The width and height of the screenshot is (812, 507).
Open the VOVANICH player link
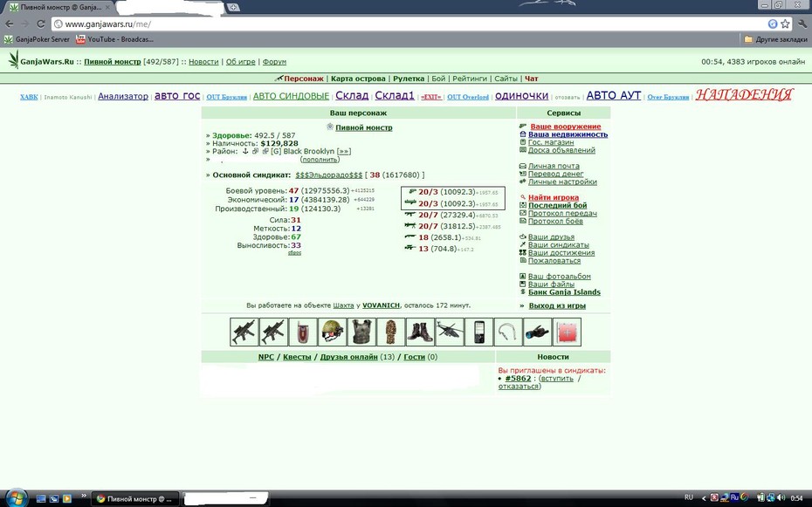point(382,305)
